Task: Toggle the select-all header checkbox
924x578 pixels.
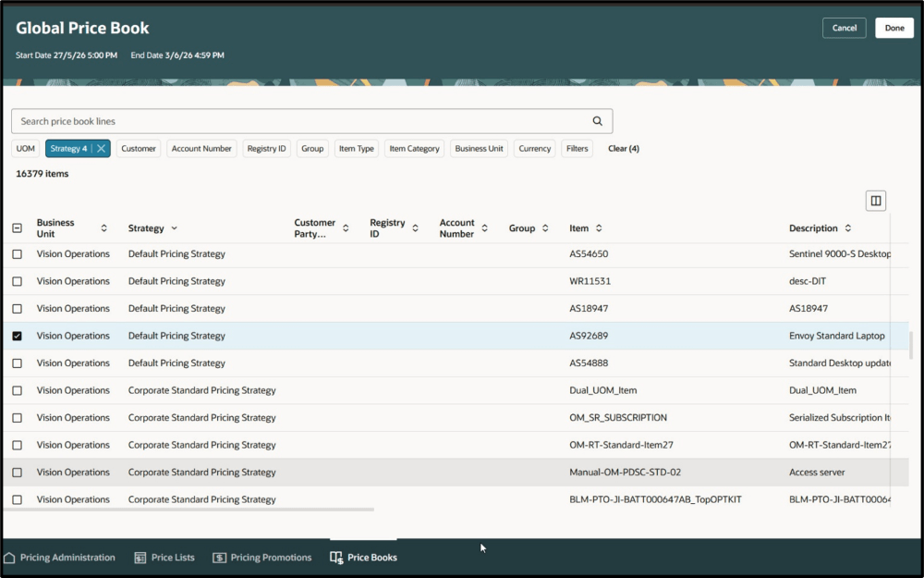Action: pos(17,228)
